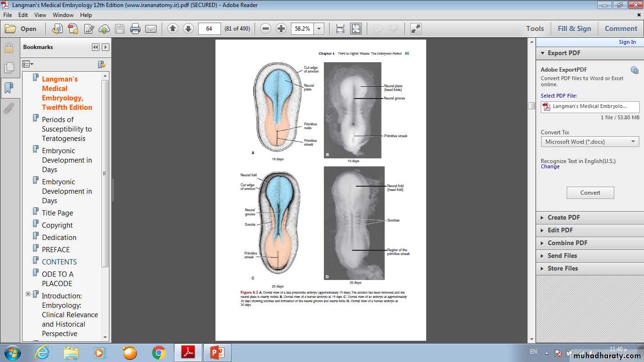Click the Print file icon in toolbar

(135, 29)
